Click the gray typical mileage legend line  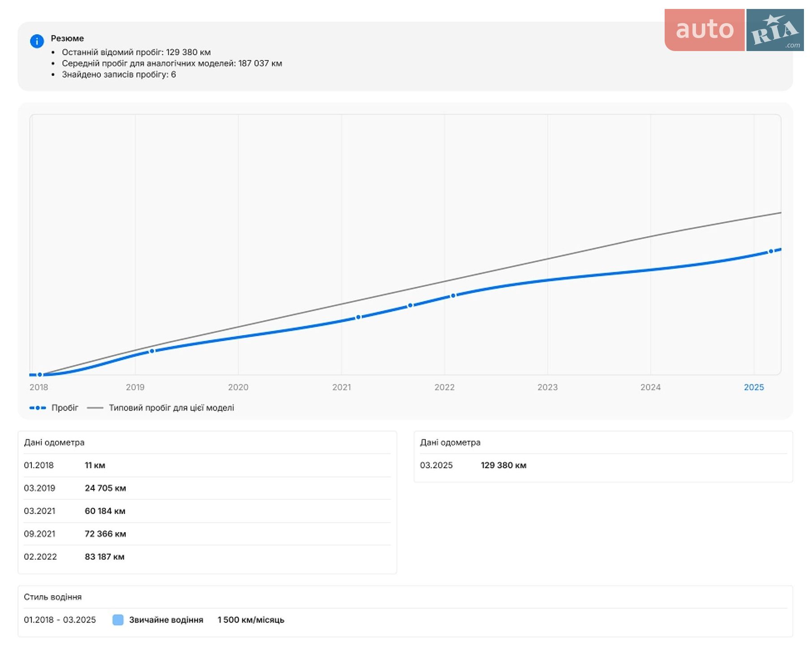tap(95, 408)
